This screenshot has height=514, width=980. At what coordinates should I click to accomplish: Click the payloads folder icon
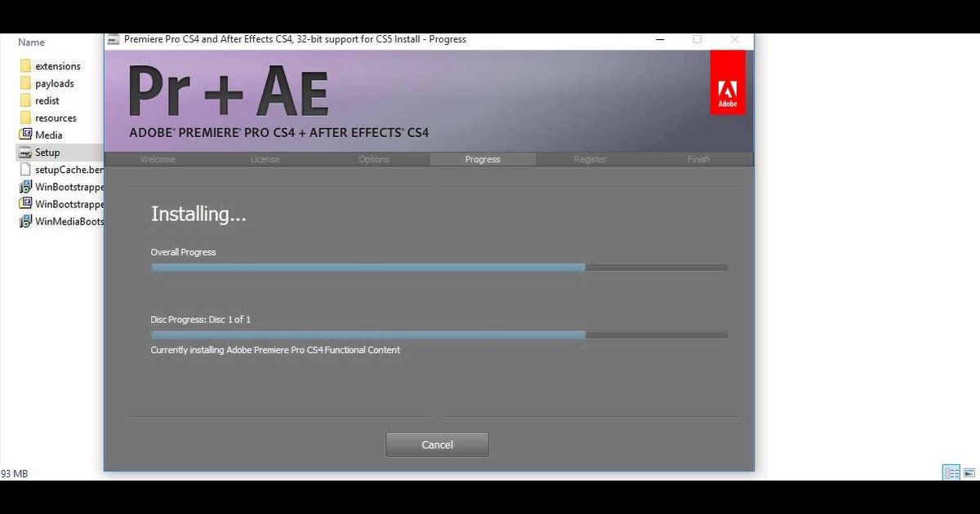25,83
